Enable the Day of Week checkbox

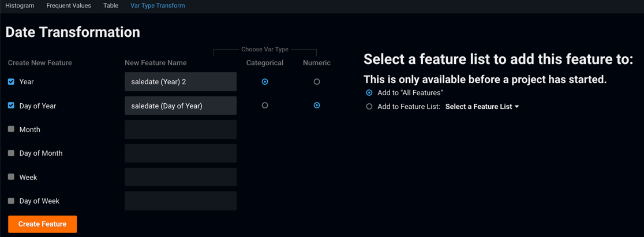[x=11, y=201]
